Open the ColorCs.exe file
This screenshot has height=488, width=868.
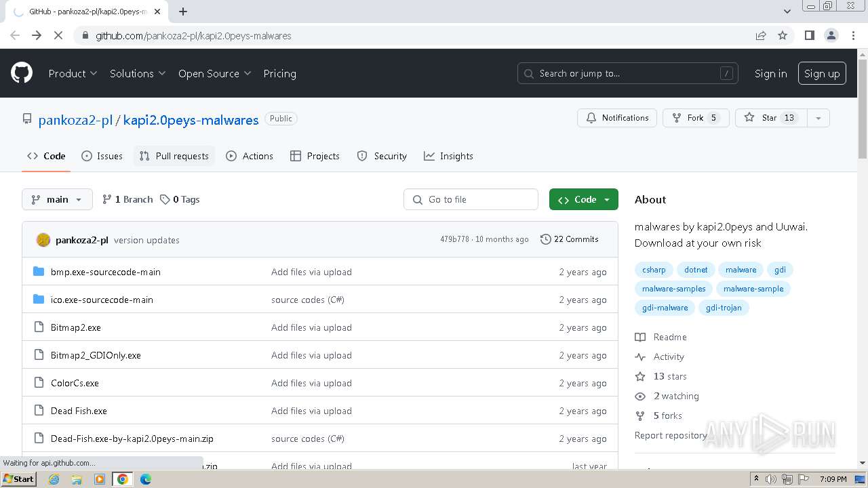coord(75,383)
